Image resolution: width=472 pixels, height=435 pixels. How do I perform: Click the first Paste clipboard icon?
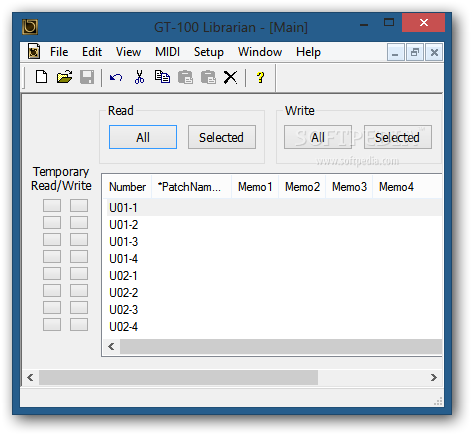click(x=185, y=77)
